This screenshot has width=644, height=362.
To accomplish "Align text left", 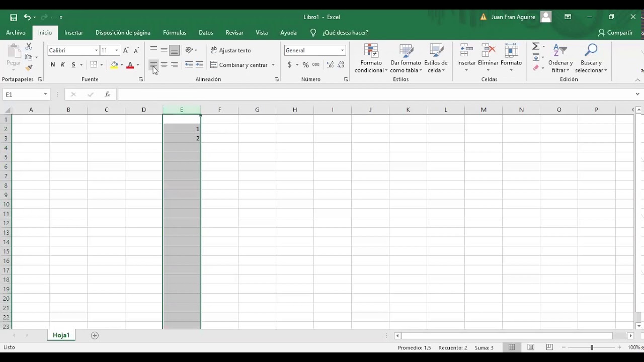I will (x=153, y=65).
